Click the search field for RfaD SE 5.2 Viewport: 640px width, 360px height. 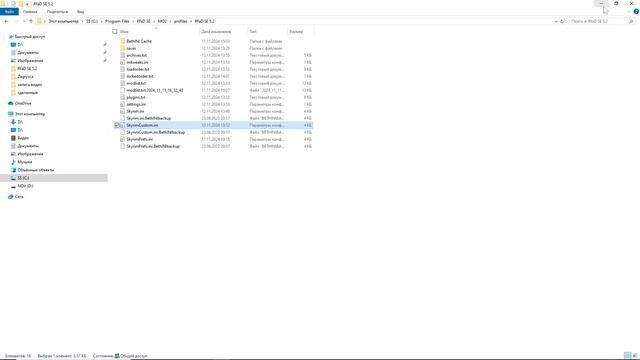[x=598, y=21]
